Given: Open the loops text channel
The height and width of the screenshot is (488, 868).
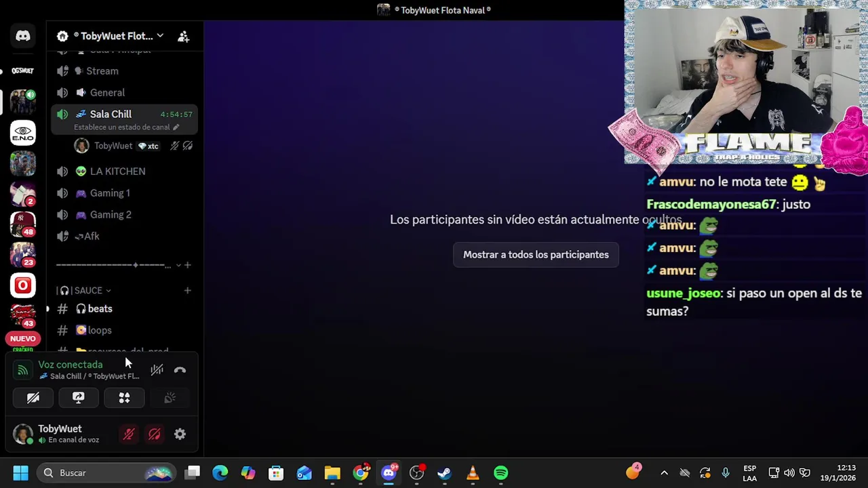Looking at the screenshot, I should (125, 330).
